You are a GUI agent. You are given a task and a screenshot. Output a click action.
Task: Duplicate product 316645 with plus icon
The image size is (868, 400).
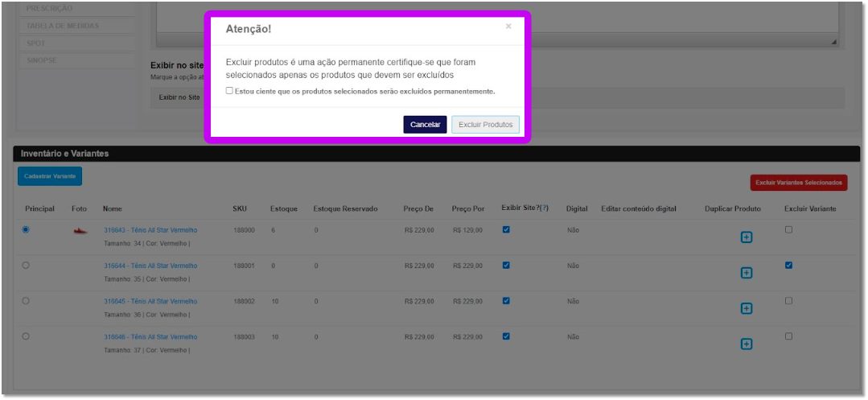click(x=747, y=308)
